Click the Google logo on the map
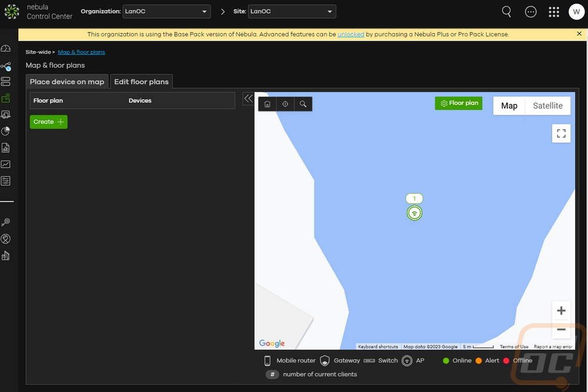Image resolution: width=588 pixels, height=392 pixels. 272,343
